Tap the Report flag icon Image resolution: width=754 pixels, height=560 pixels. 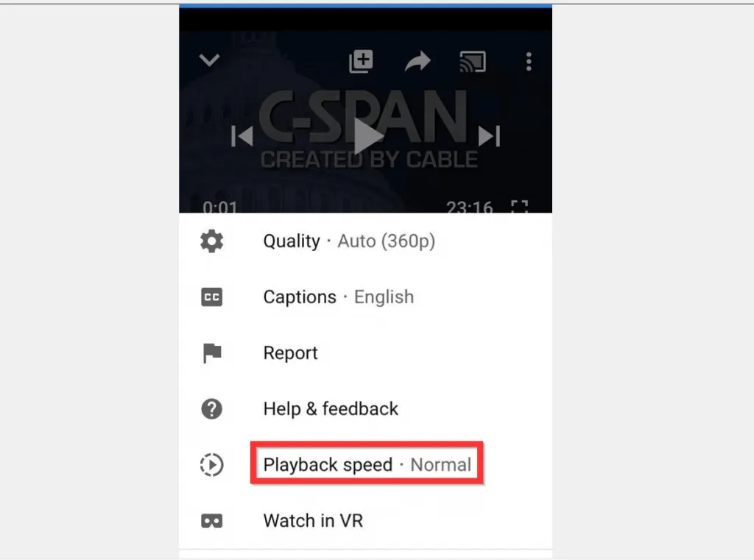pyautogui.click(x=211, y=352)
